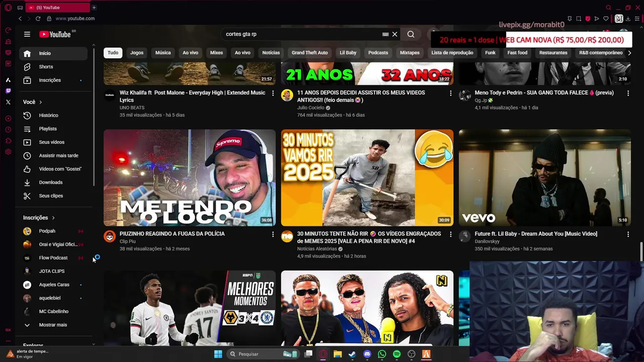
Task: Expand the Você section chevron
Action: coord(41,102)
